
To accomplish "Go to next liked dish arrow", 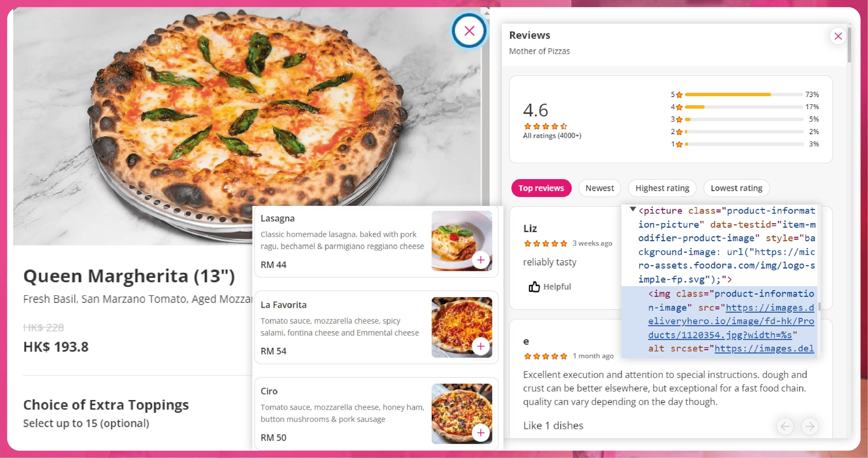I will tap(810, 426).
